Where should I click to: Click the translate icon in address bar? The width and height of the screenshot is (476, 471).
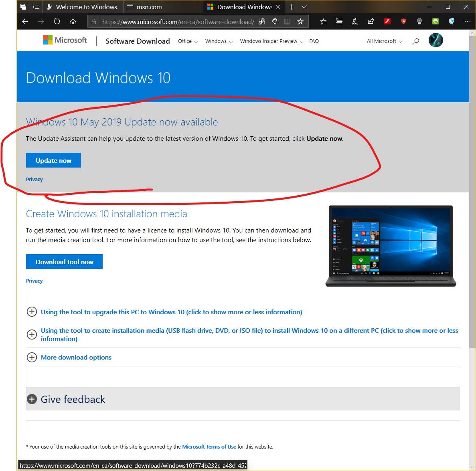pyautogui.click(x=262, y=22)
